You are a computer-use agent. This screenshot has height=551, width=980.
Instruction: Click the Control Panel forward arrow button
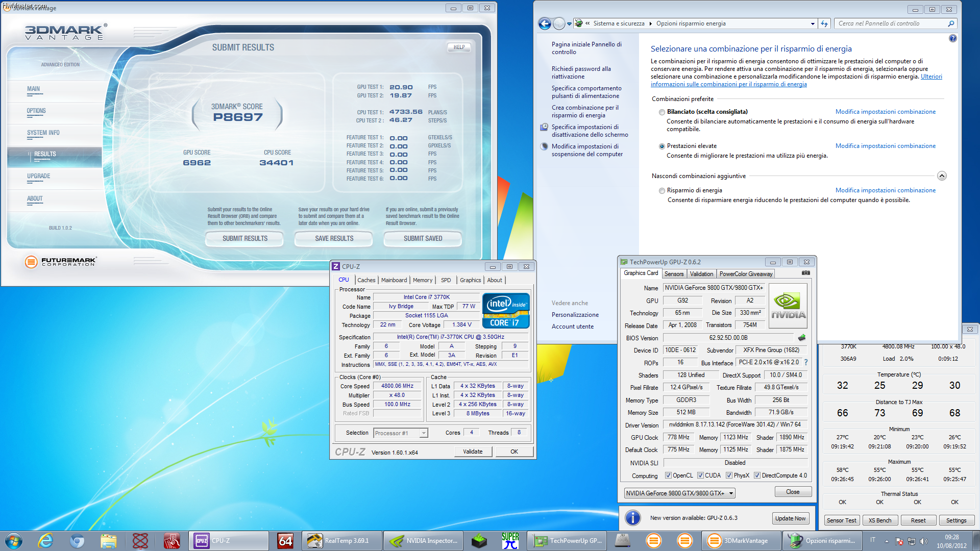click(x=559, y=23)
